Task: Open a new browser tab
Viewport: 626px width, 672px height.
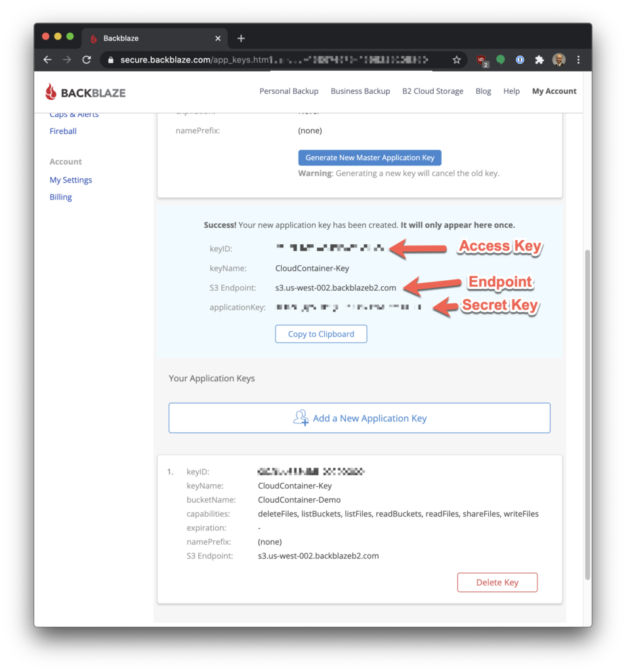Action: pyautogui.click(x=241, y=38)
